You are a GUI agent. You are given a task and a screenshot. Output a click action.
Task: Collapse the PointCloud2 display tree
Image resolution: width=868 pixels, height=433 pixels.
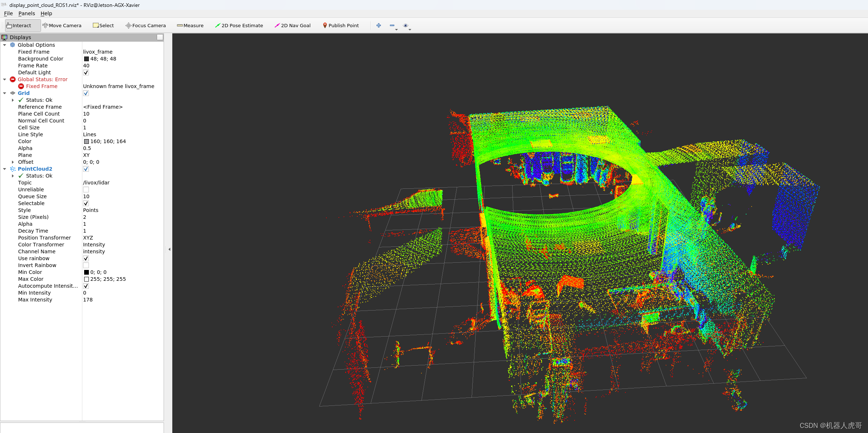coord(5,169)
